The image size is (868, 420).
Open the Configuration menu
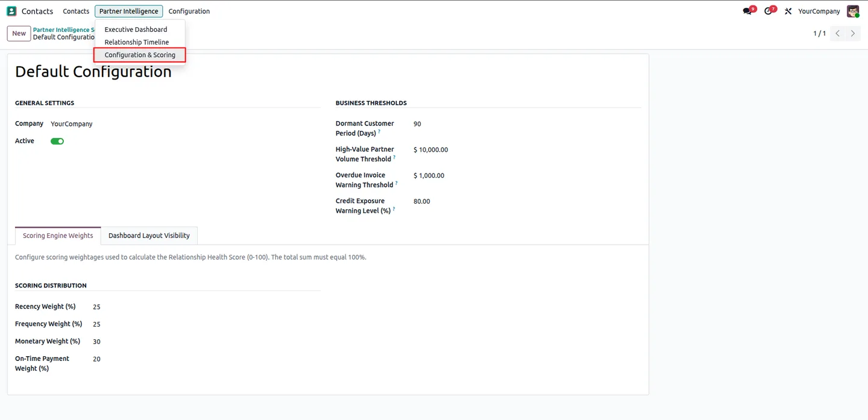(x=189, y=11)
